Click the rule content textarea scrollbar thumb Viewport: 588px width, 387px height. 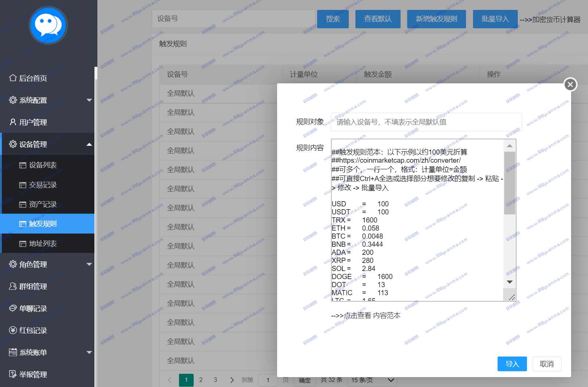coord(509,182)
